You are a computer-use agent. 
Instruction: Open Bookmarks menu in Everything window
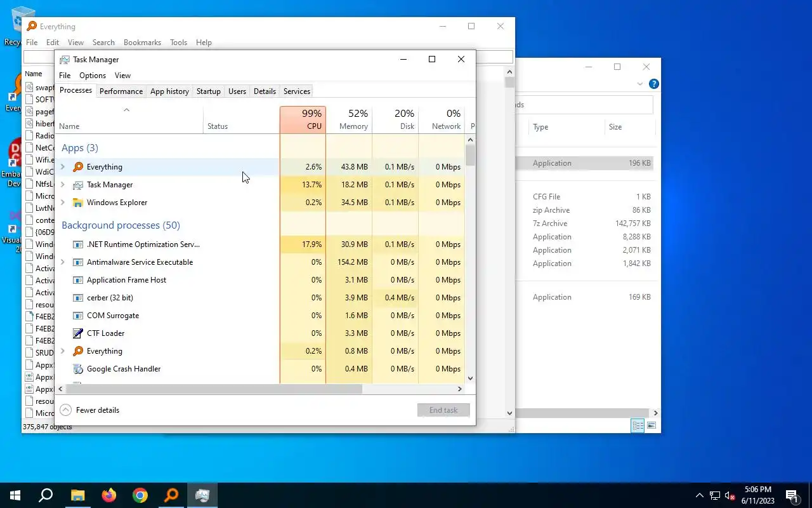tap(142, 43)
